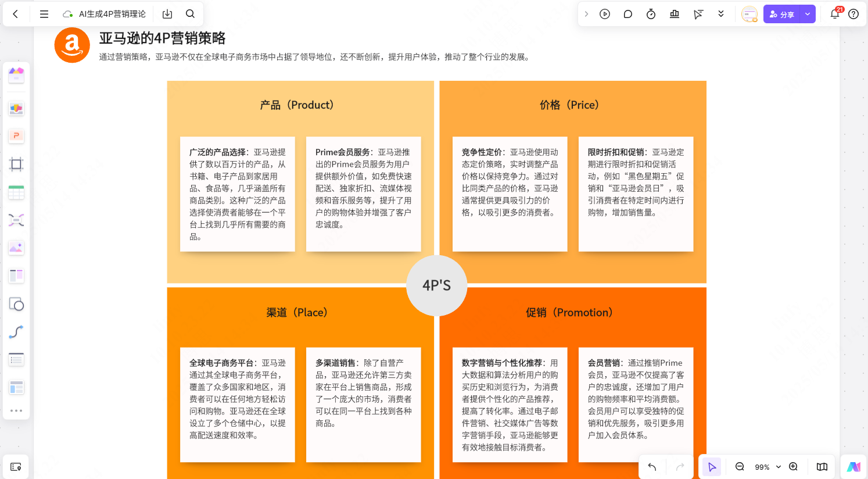Screen dimensions: 868x479
Task: Select the text list document tool
Action: [x=16, y=360]
